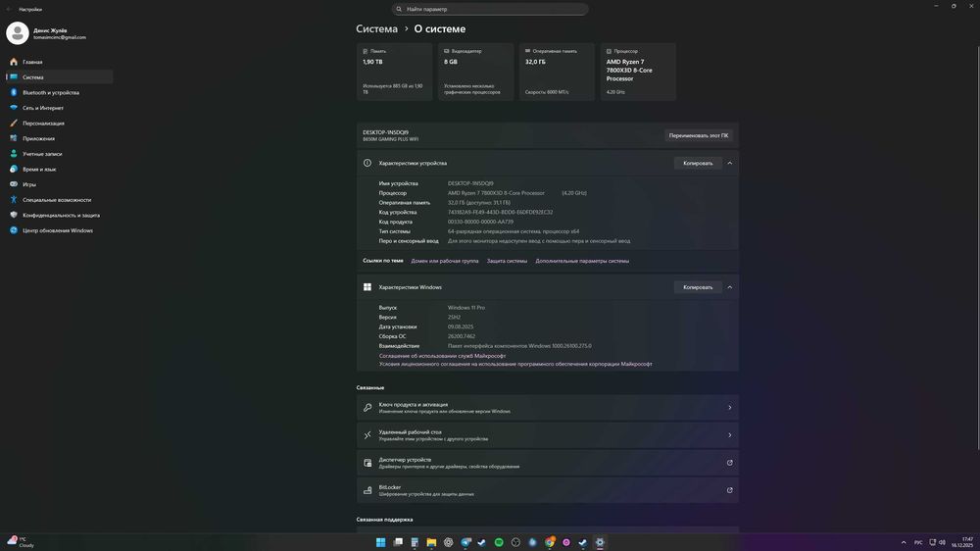The image size is (980, 551).
Task: Open Bluetooth и устройства via its icon
Action: click(x=14, y=92)
